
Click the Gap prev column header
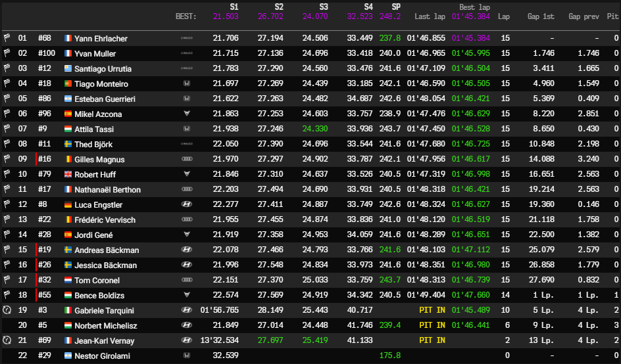pyautogui.click(x=584, y=16)
